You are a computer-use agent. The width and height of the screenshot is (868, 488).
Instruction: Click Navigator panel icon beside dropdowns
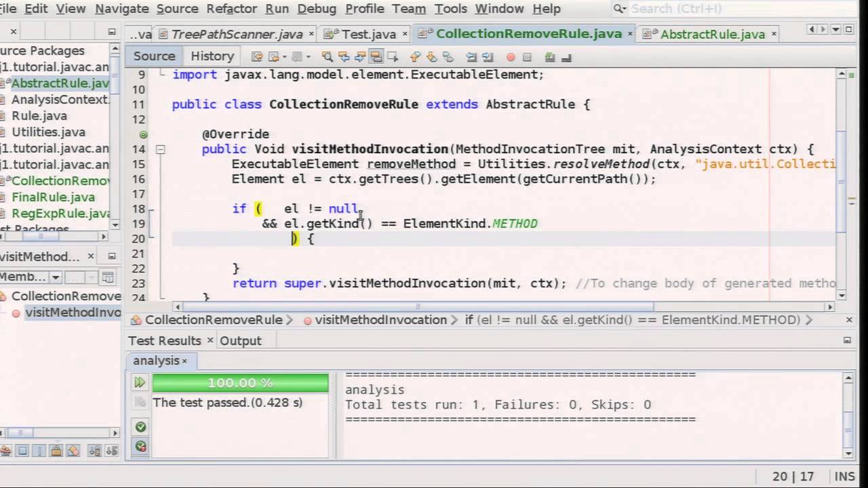(108, 277)
